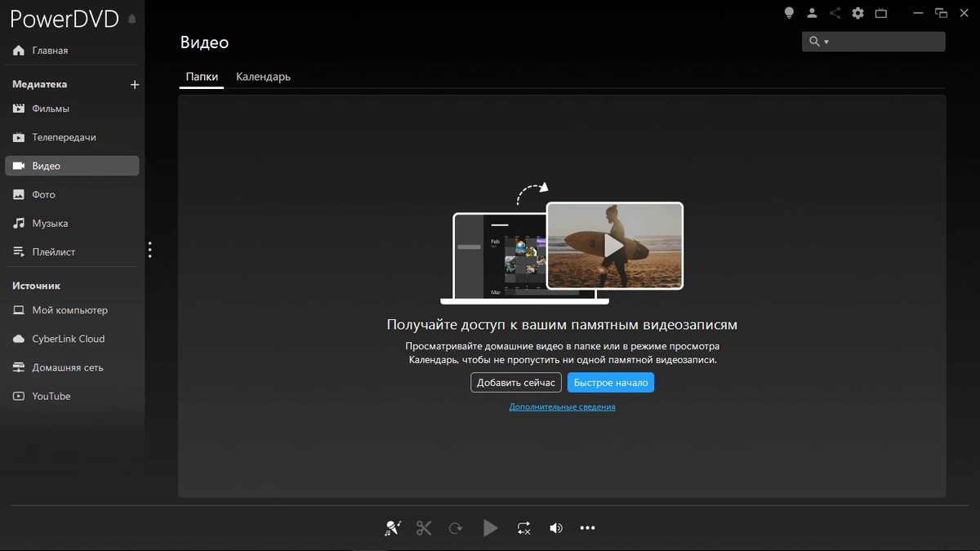Open the Дополнительные сведения link

click(562, 407)
